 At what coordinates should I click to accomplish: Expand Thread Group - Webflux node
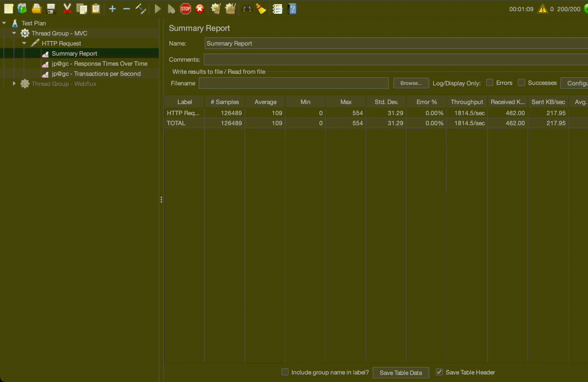click(14, 84)
